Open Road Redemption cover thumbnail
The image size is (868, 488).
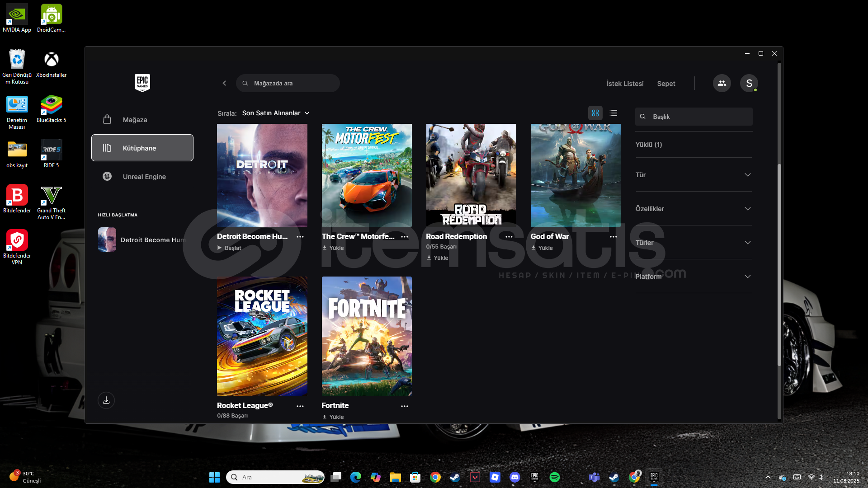(471, 175)
